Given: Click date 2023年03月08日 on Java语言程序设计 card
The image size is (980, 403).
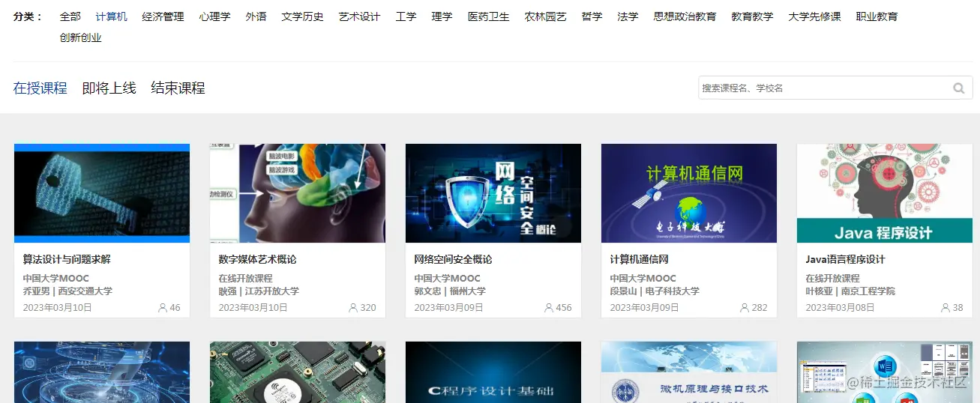Looking at the screenshot, I should tap(841, 308).
